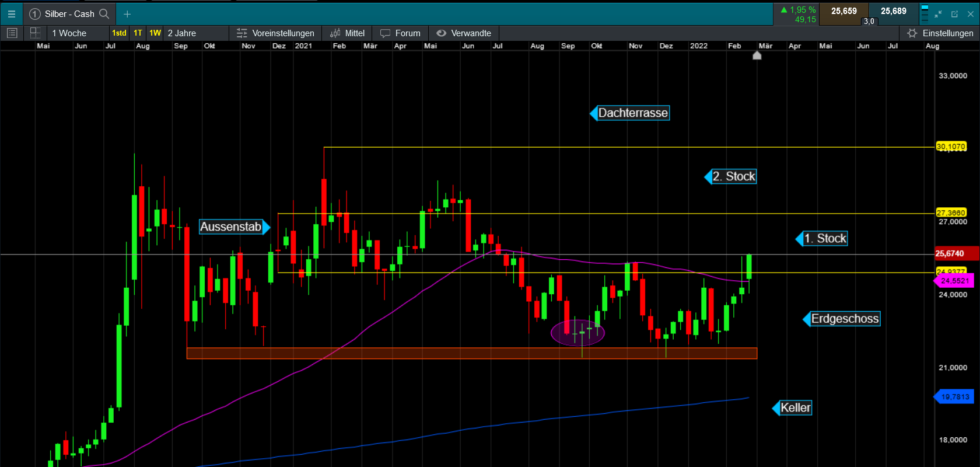This screenshot has width=980, height=467.
Task: Click the buy price 25,689 button
Action: coord(894,14)
